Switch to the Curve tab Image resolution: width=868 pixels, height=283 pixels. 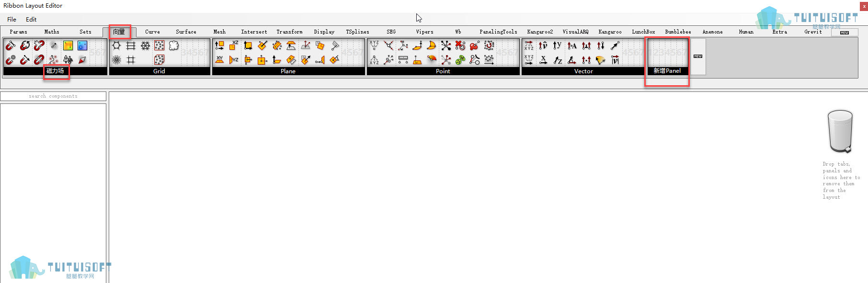[153, 32]
